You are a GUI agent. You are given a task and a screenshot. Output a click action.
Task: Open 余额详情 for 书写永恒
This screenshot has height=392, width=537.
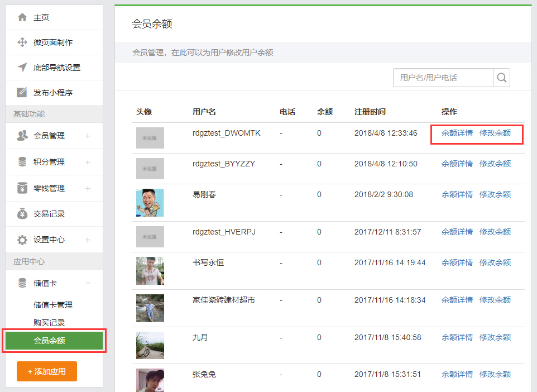point(457,262)
